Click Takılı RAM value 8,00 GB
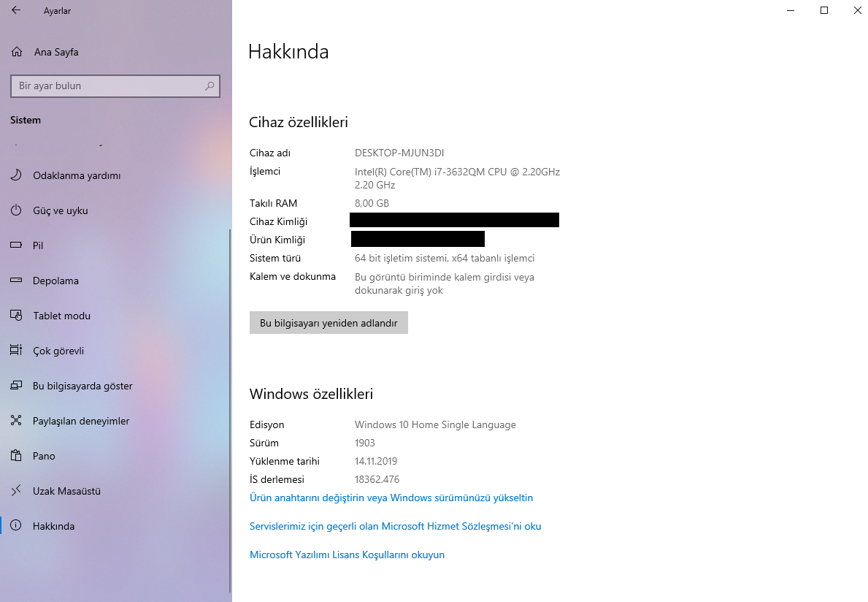This screenshot has height=602, width=868. pyautogui.click(x=372, y=203)
